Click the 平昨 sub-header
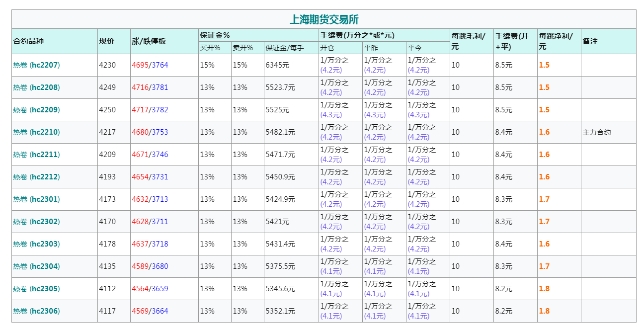 pos(371,48)
